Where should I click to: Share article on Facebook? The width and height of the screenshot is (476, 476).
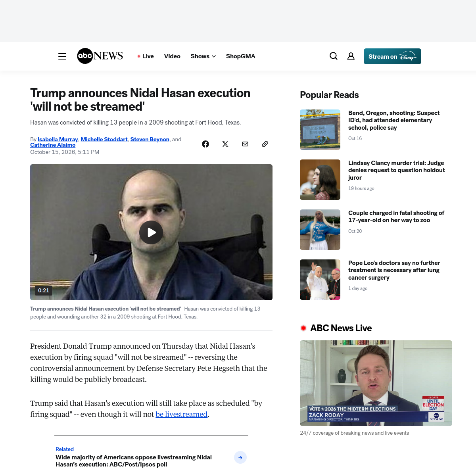click(205, 144)
